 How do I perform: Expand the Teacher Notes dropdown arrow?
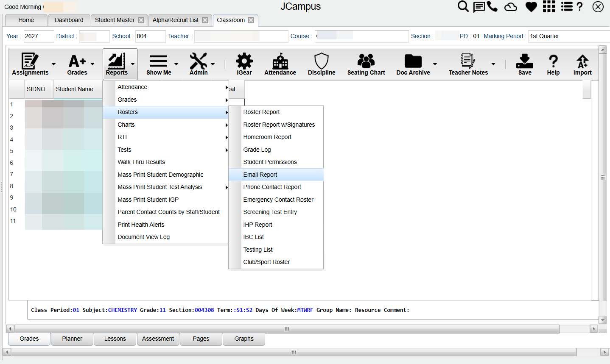tap(493, 64)
